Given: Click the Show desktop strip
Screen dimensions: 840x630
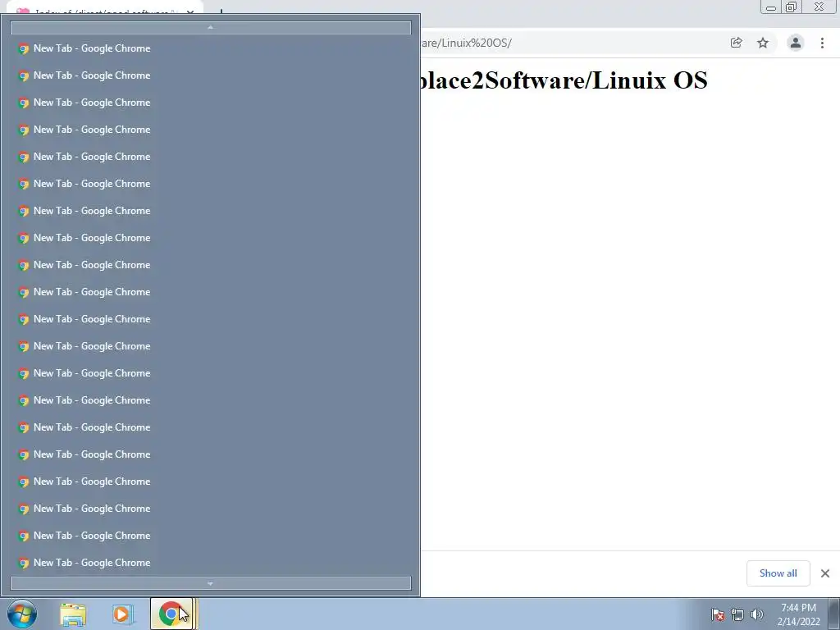Looking at the screenshot, I should (x=834, y=614).
